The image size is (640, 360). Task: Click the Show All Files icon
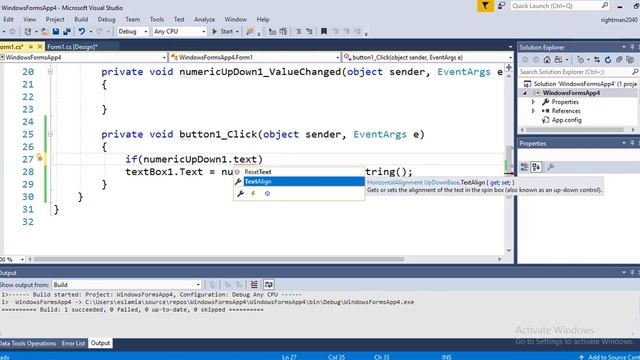coord(630,60)
